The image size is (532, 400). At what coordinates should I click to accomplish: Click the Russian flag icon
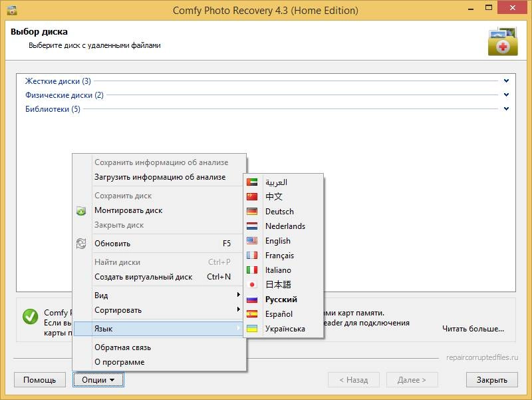252,299
